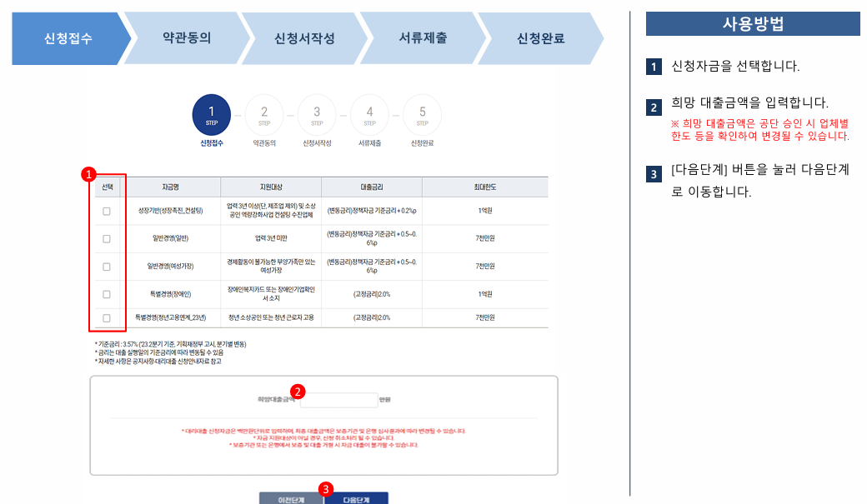Select the 일반경영(일반) checkbox

coord(106,238)
